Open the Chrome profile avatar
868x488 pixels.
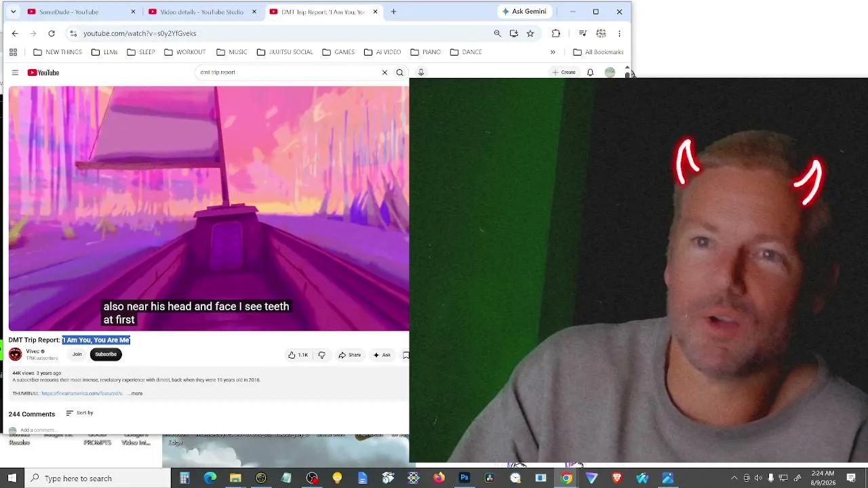point(601,33)
